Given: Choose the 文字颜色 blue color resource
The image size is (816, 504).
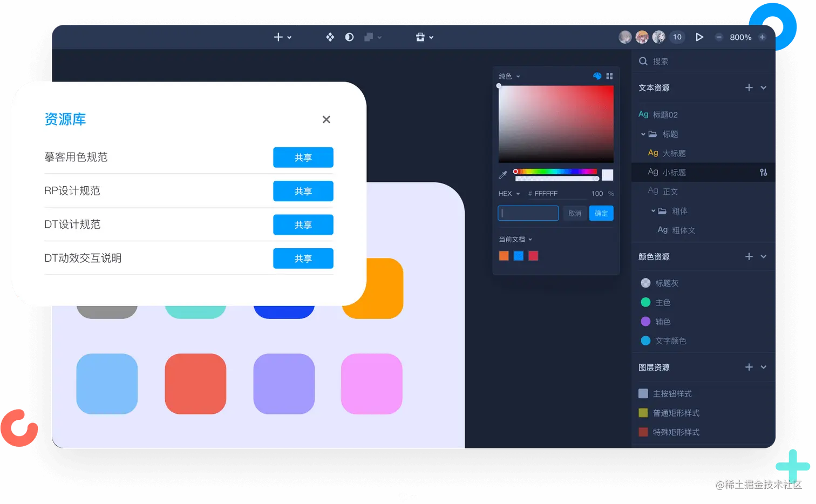Looking at the screenshot, I should [x=663, y=340].
